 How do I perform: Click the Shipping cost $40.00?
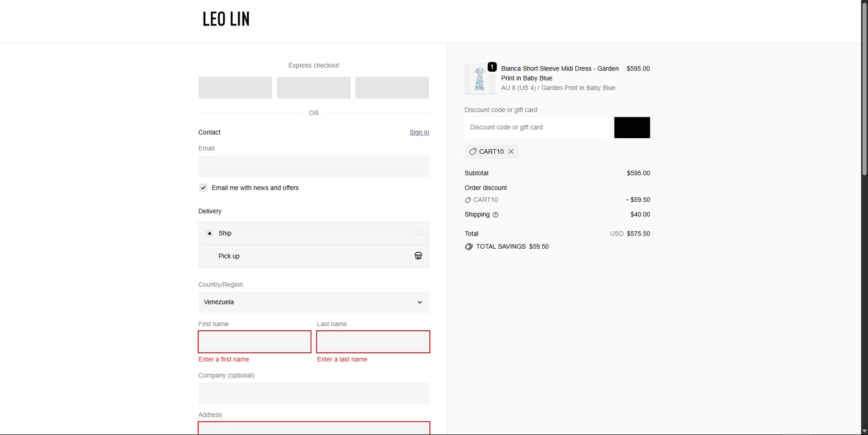coord(640,215)
